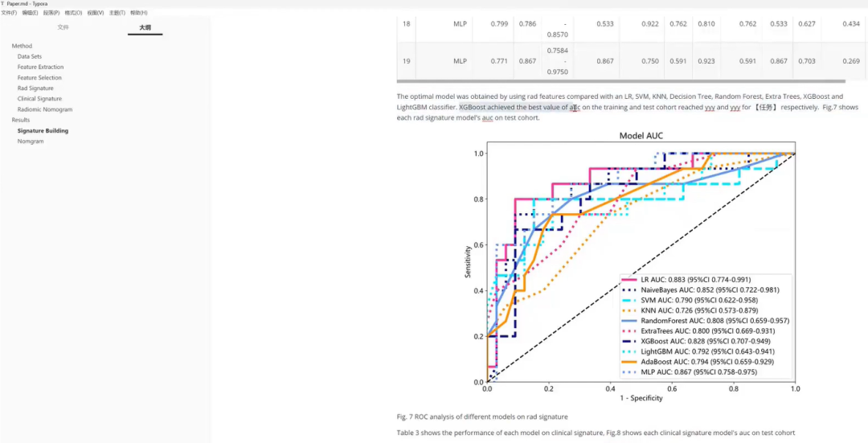Click the Fig. 7 ROC analysis caption
This screenshot has height=443, width=868.
pos(482,416)
